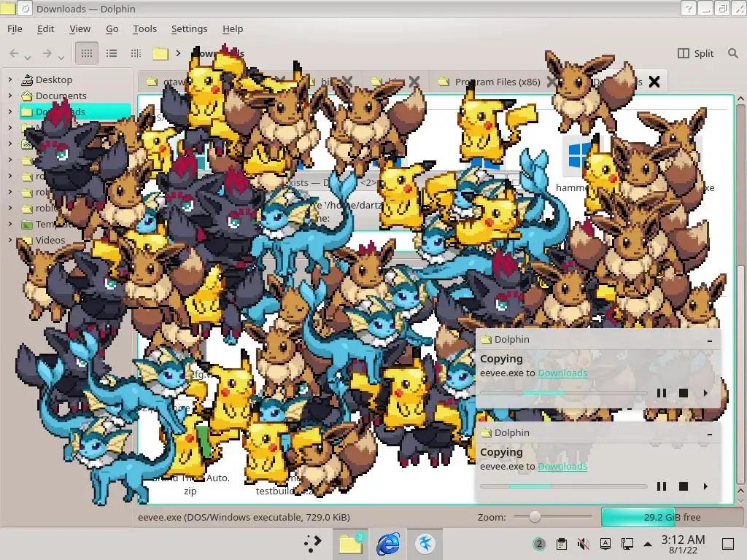The height and width of the screenshot is (560, 747).
Task: Click upper copy progress bar
Action: 563,393
